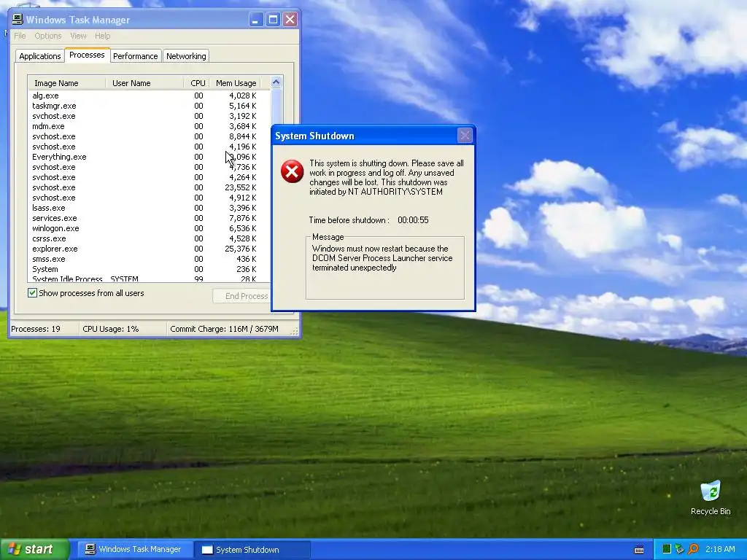Open the Recycle Bin desktop icon
The width and height of the screenshot is (747, 560).
click(711, 497)
